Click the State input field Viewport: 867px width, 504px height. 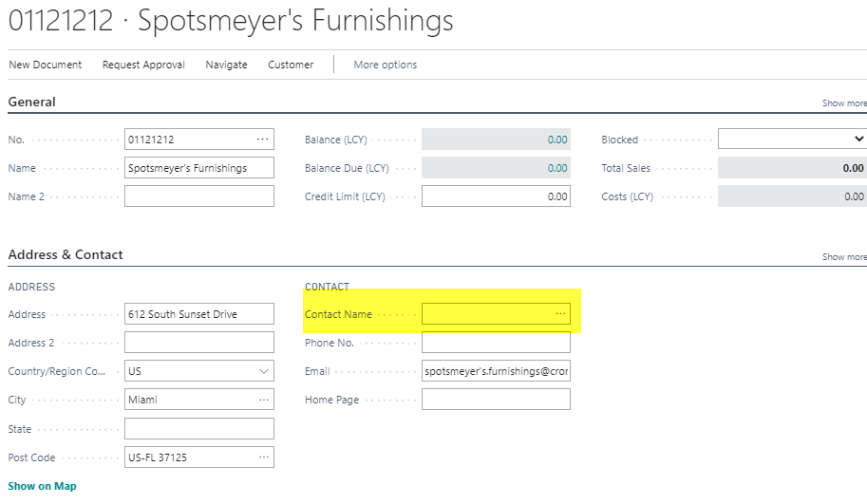coord(199,428)
